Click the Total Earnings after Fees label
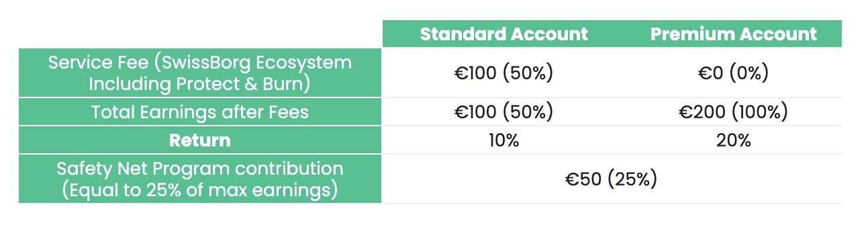 [200, 112]
